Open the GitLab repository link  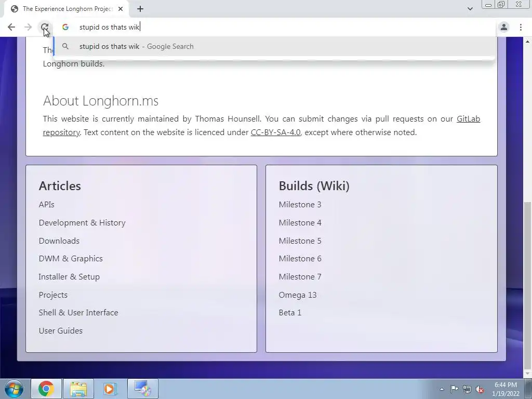tap(468, 119)
